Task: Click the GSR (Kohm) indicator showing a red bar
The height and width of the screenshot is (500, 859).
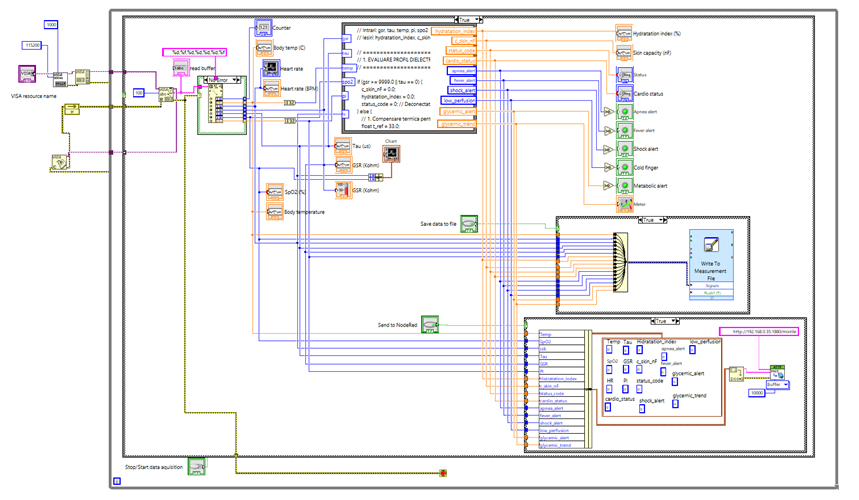Action: (343, 190)
